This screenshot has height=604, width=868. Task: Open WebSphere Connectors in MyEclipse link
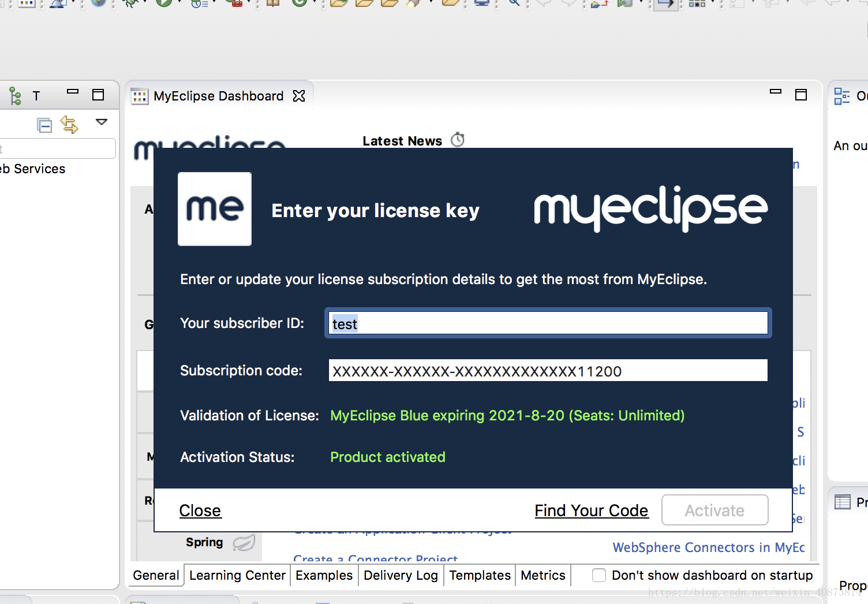coord(708,547)
